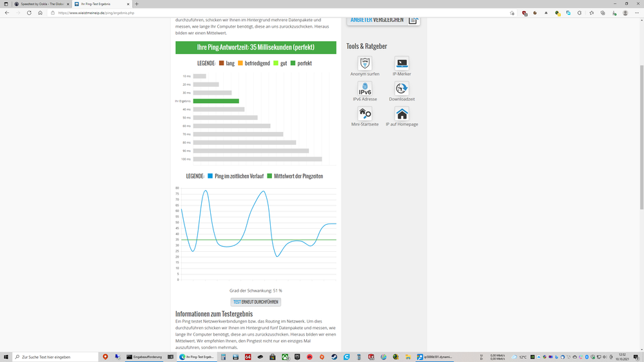Add this page to favorites star icon

[x=512, y=13]
